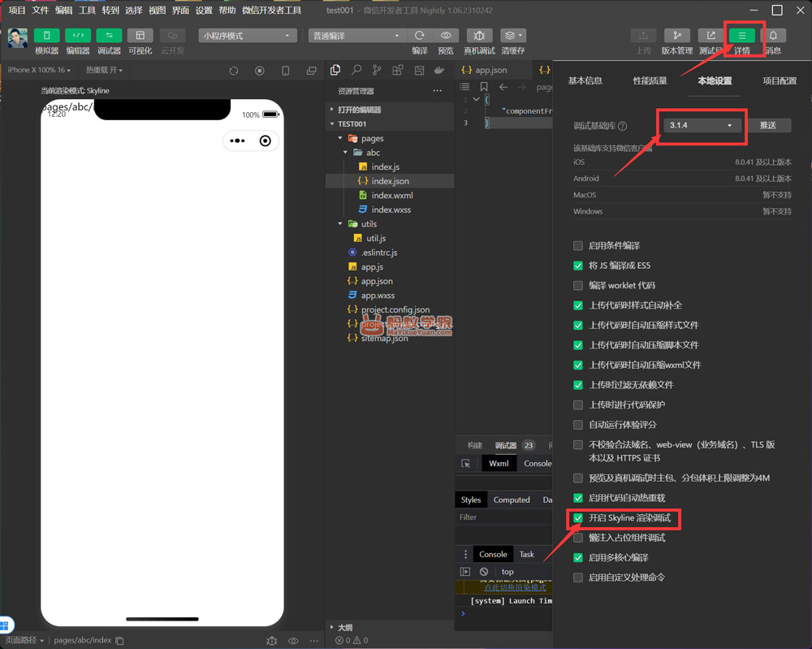812x649 pixels.
Task: Clear the console with the ban icon
Action: tap(484, 572)
